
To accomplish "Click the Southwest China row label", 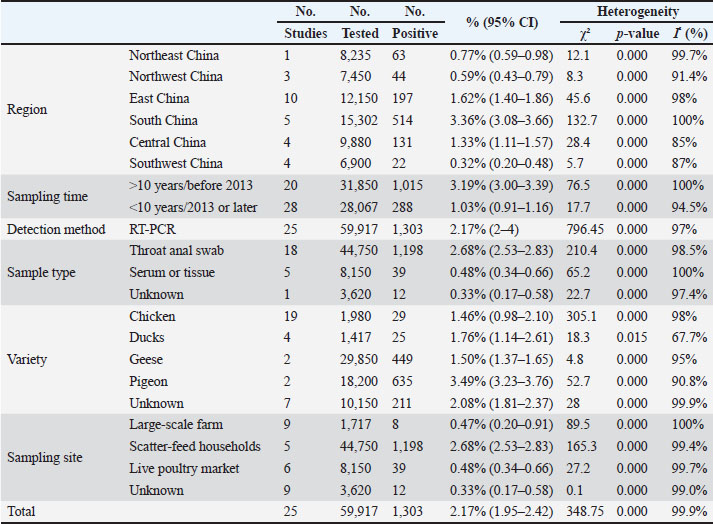I will tap(176, 163).
